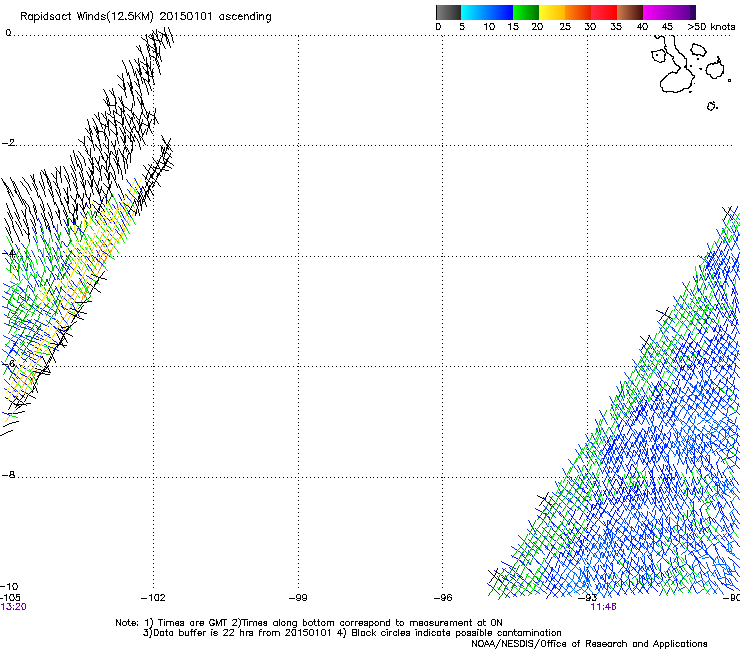Click the NOAA/NESDIS credit line
The height and width of the screenshot is (650, 740).
[x=589, y=644]
